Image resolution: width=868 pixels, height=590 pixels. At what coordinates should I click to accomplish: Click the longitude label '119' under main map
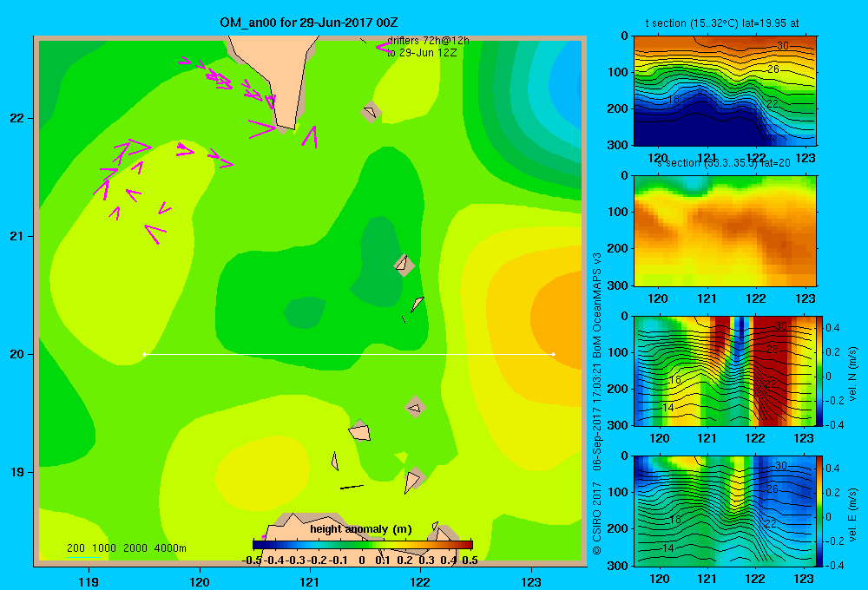click(89, 582)
